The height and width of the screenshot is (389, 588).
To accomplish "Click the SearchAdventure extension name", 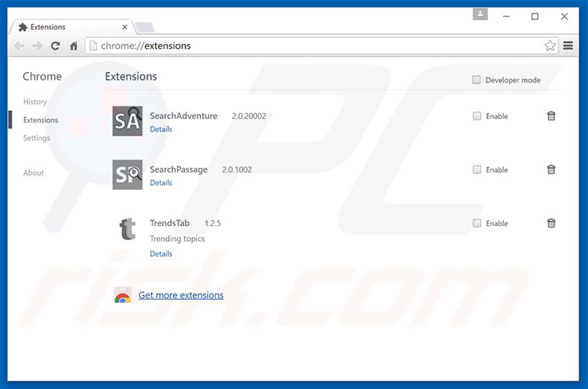I will coord(183,116).
